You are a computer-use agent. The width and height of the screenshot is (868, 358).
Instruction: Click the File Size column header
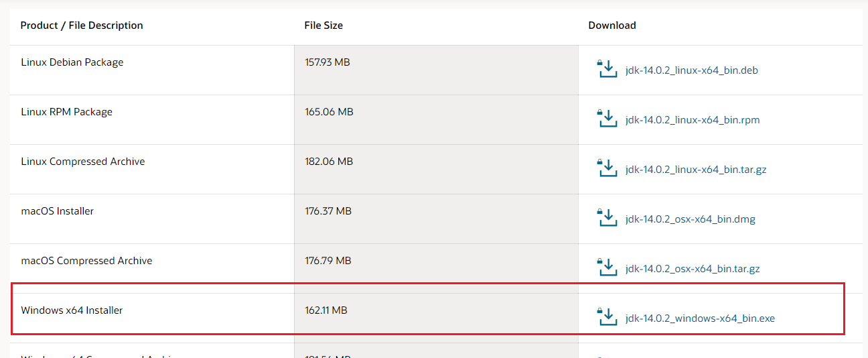[x=323, y=25]
